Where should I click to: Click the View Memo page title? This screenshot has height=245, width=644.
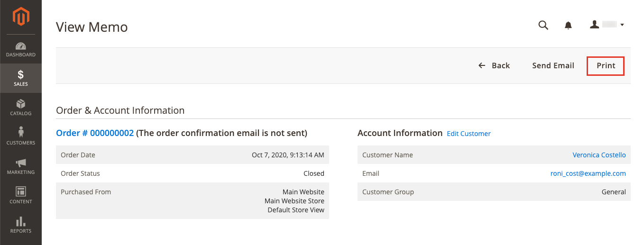point(92,27)
